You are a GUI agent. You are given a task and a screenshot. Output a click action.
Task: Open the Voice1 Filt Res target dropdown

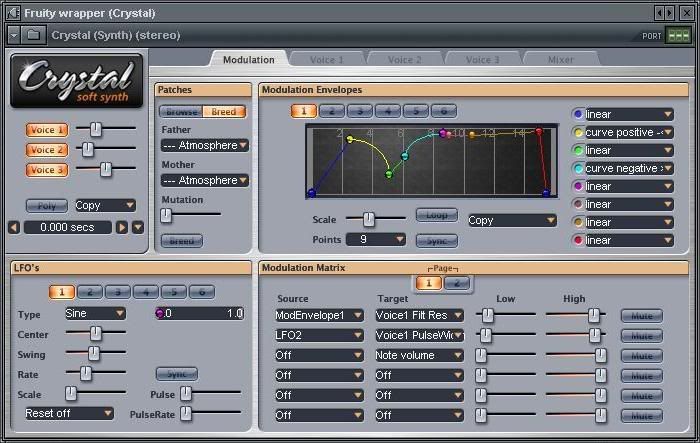pos(419,315)
